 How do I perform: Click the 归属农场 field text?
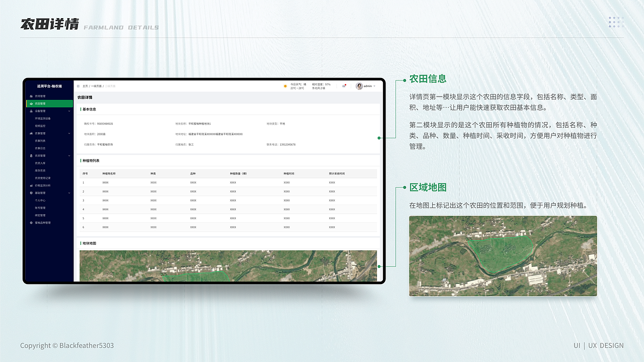[x=99, y=145]
